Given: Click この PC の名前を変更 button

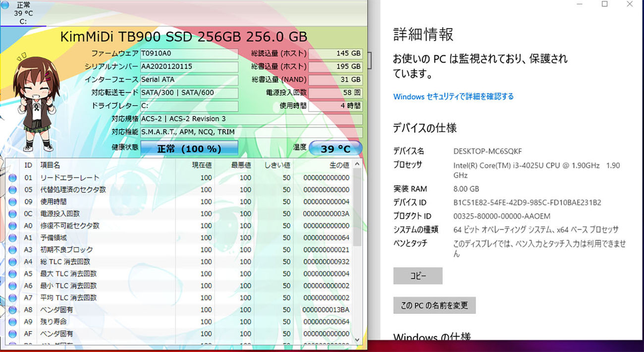Looking at the screenshot, I should [434, 305].
